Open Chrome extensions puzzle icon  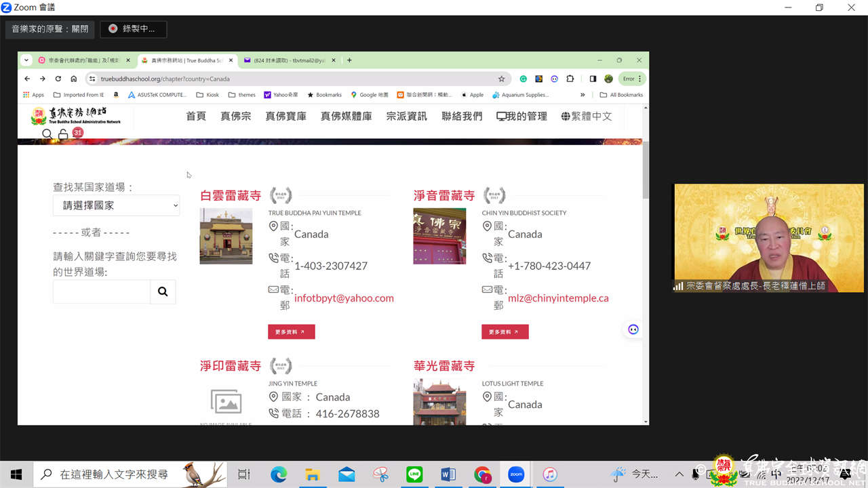click(570, 79)
